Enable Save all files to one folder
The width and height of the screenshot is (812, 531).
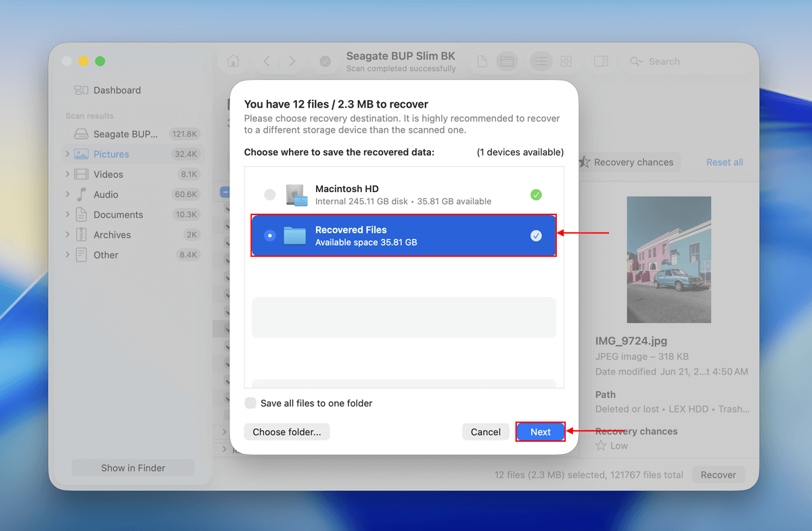pyautogui.click(x=250, y=403)
